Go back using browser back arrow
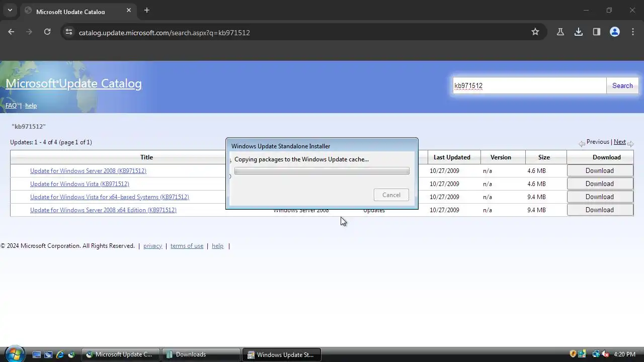This screenshot has height=362, width=644. (11, 32)
